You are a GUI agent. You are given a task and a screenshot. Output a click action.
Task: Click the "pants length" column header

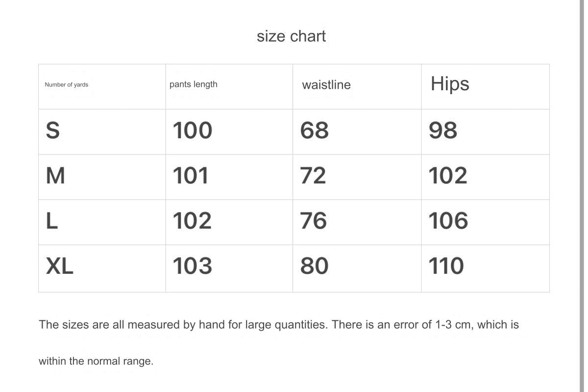[194, 84]
